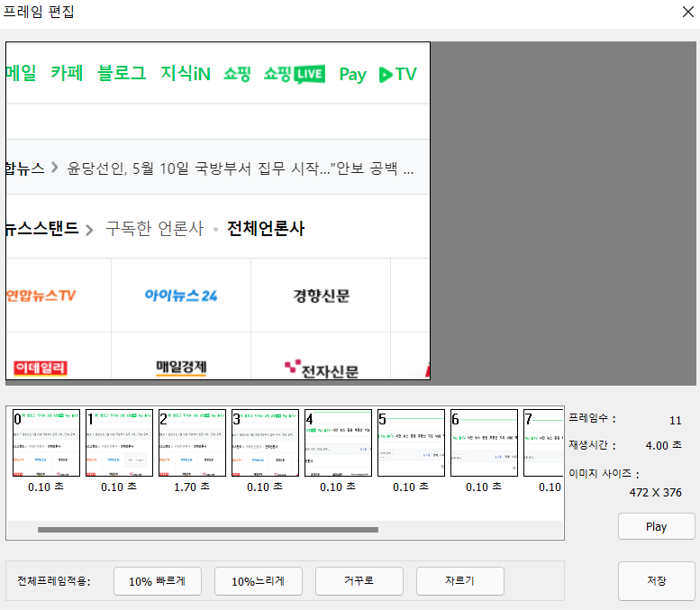Select frame 2 thumbnail
700x610 pixels.
[x=193, y=442]
